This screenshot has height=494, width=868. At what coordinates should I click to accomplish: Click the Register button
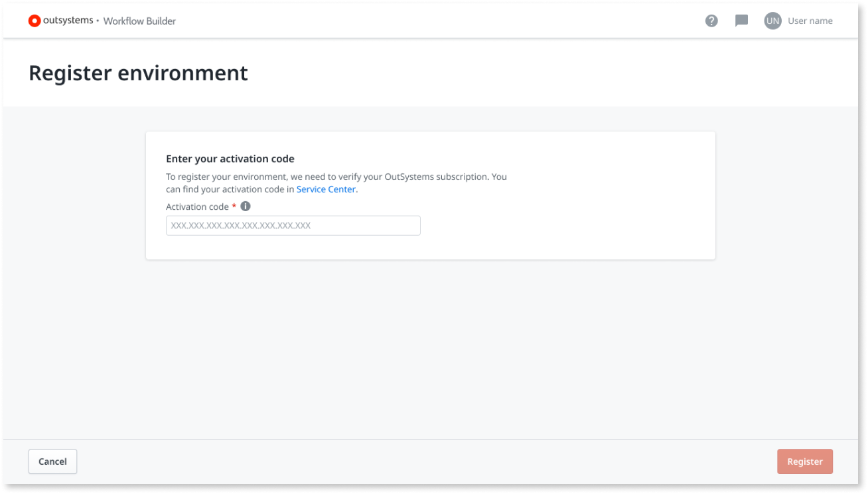tap(805, 461)
